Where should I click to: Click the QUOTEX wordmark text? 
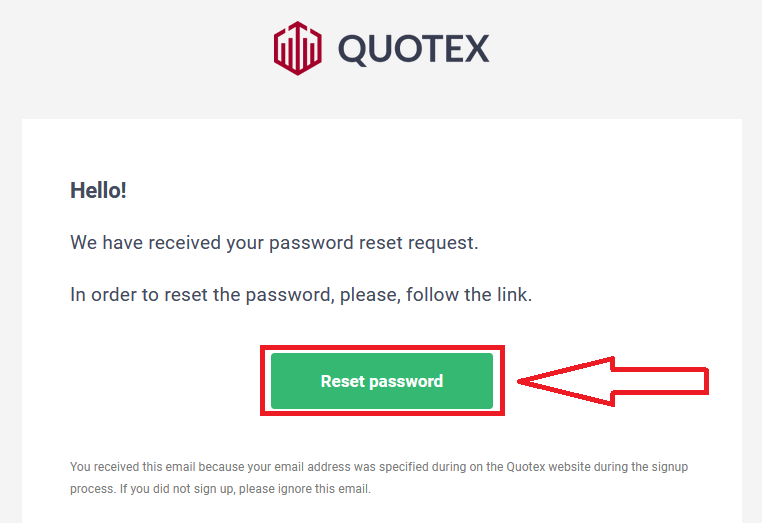[413, 48]
